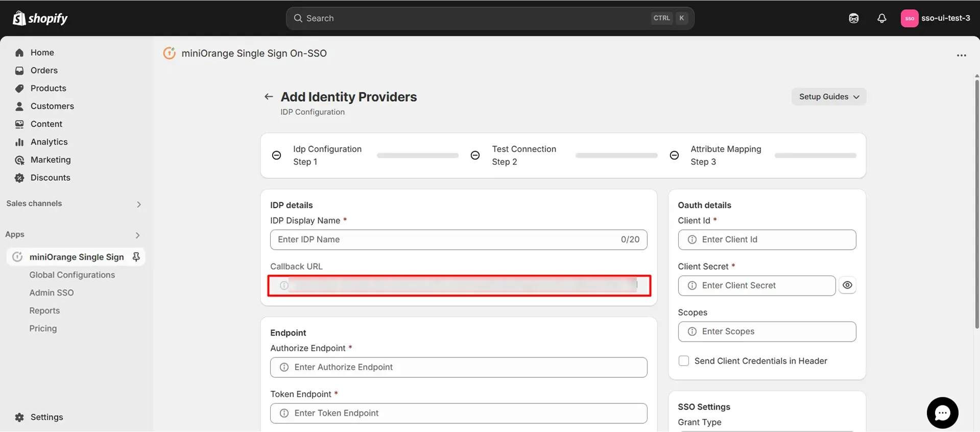
Task: Focus the Enter Scopes field
Action: [767, 331]
